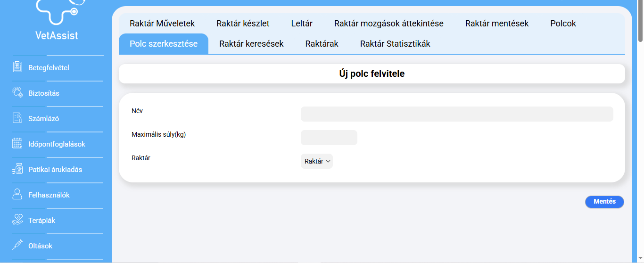This screenshot has width=644, height=263.
Task: Click the Időpontfoglalások calendar icon
Action: [17, 144]
